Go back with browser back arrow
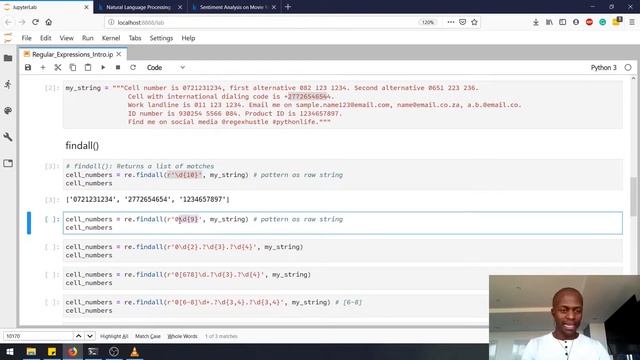This screenshot has height=360, width=640. coord(9,22)
